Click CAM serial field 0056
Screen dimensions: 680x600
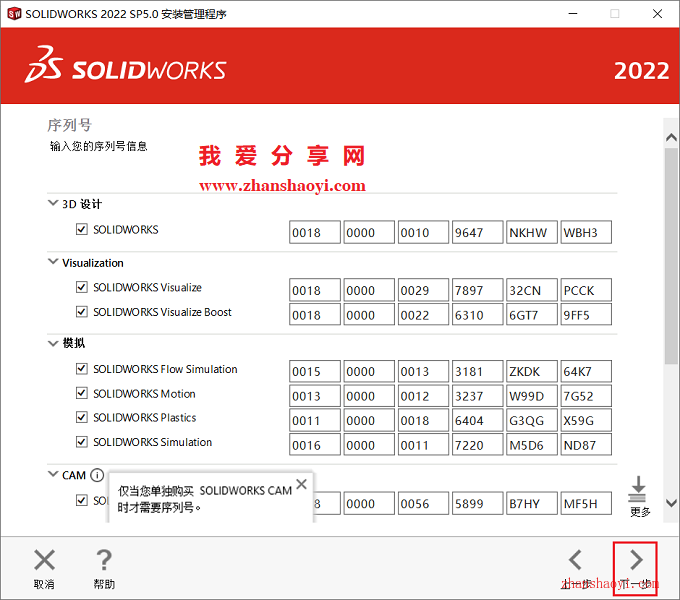tap(423, 503)
